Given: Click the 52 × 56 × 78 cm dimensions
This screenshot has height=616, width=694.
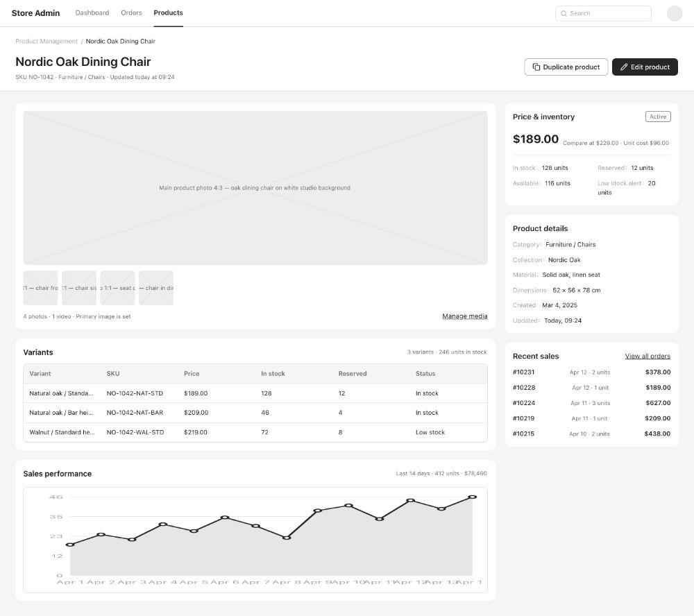Looking at the screenshot, I should point(576,290).
